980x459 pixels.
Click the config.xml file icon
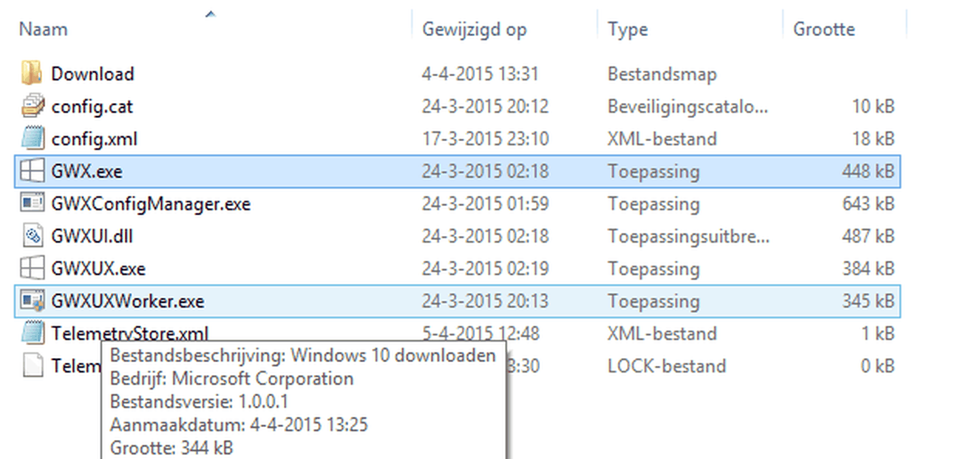coord(31,139)
